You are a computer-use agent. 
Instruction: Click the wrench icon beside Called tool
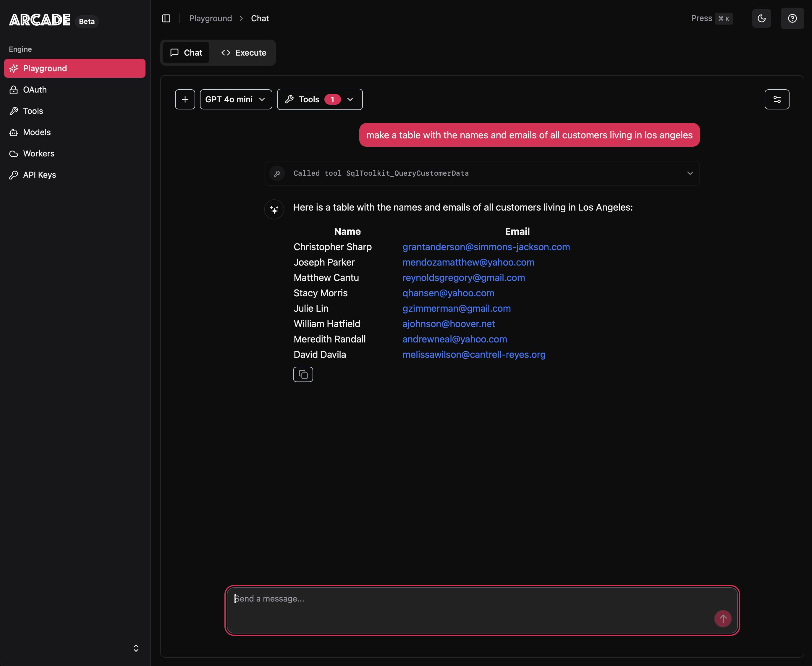tap(277, 173)
